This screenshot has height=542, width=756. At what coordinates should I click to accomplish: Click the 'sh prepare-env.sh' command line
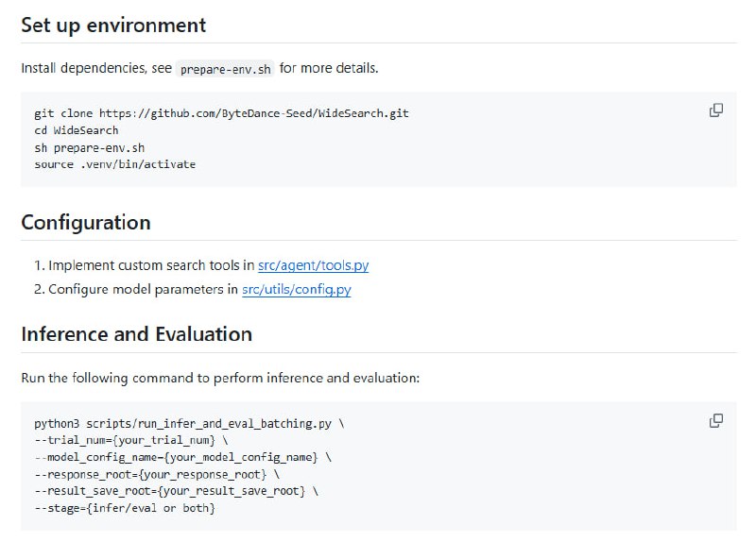(x=89, y=147)
